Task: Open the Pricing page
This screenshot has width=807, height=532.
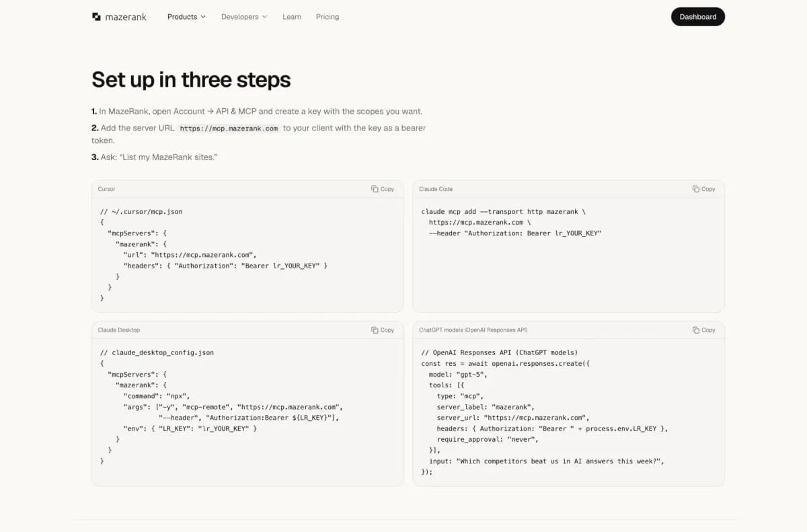Action: coord(328,17)
